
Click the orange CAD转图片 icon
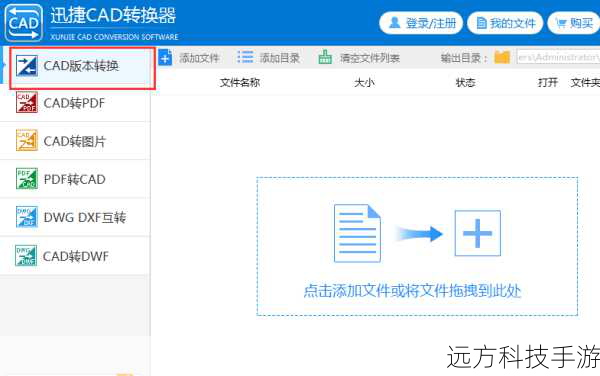27,140
